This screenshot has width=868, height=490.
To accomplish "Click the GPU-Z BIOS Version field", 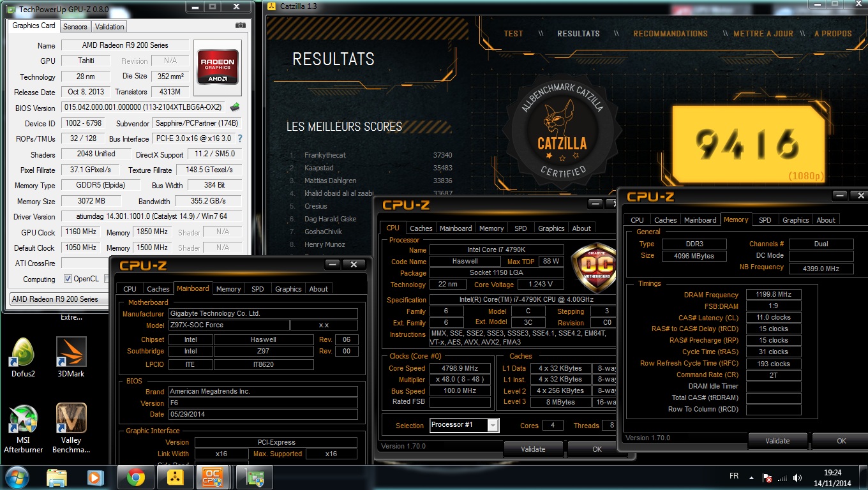I will [144, 107].
